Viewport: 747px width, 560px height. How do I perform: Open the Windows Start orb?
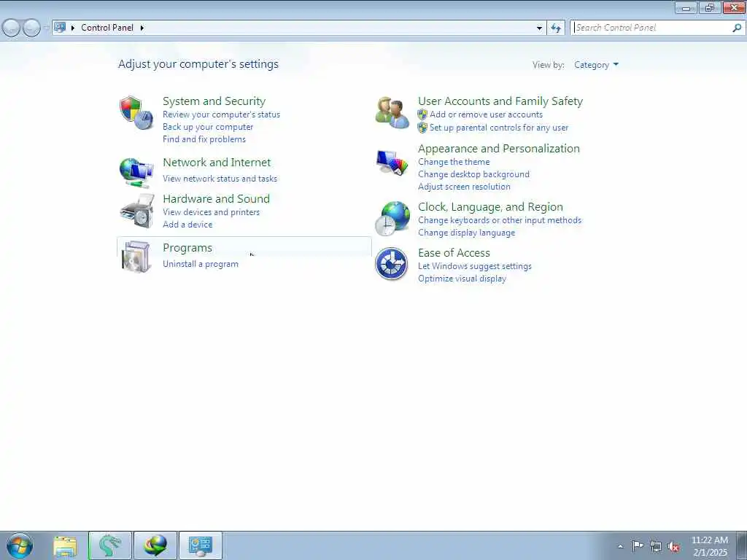(20, 545)
